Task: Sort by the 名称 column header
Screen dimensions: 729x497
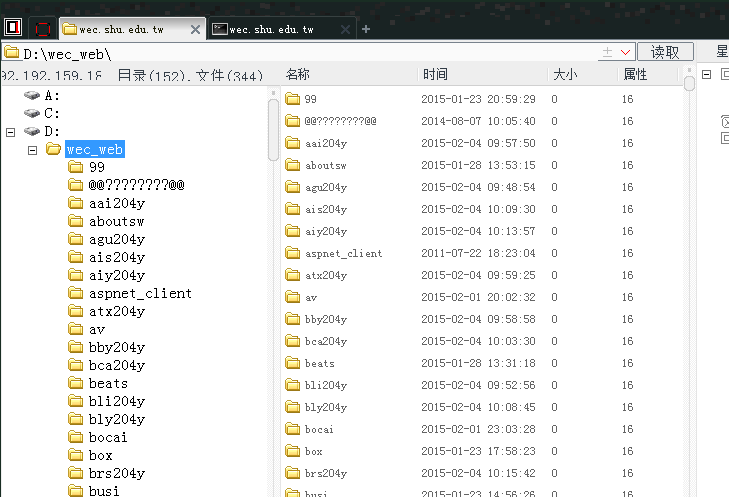Action: click(x=298, y=74)
